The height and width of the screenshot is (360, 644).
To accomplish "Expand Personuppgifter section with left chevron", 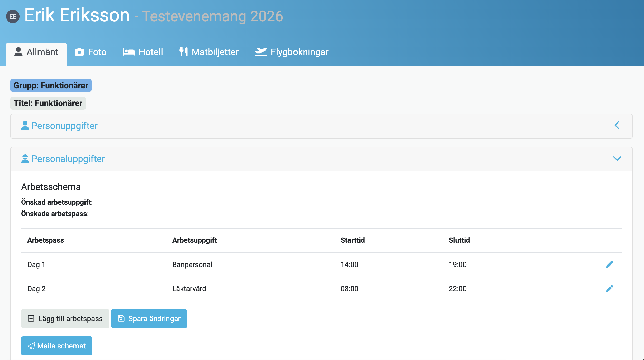I will tap(617, 125).
